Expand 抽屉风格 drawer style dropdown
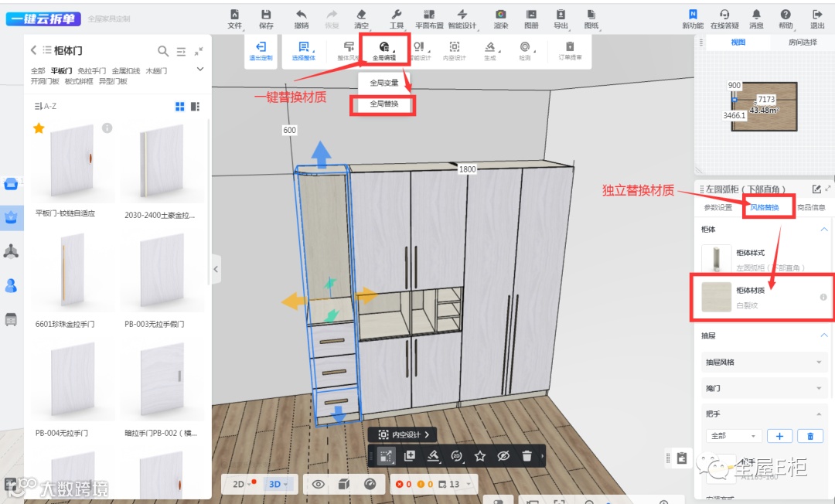Screen dimensions: 835x504 pos(764,362)
